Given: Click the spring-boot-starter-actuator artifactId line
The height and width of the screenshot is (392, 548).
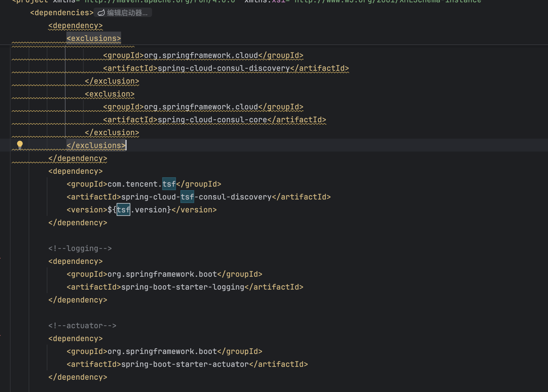Looking at the screenshot, I should click(187, 364).
